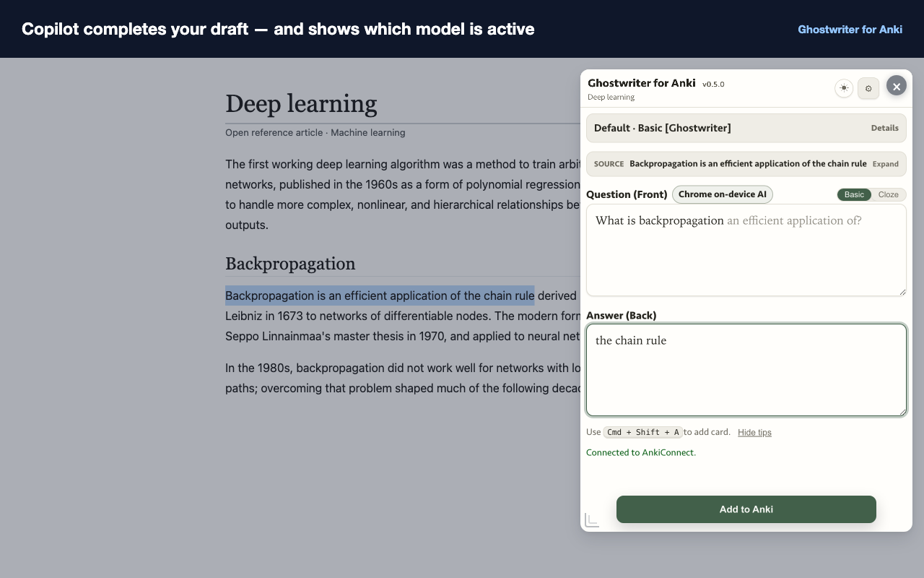Click the Ghostwriter for Anki header link

[x=850, y=29]
